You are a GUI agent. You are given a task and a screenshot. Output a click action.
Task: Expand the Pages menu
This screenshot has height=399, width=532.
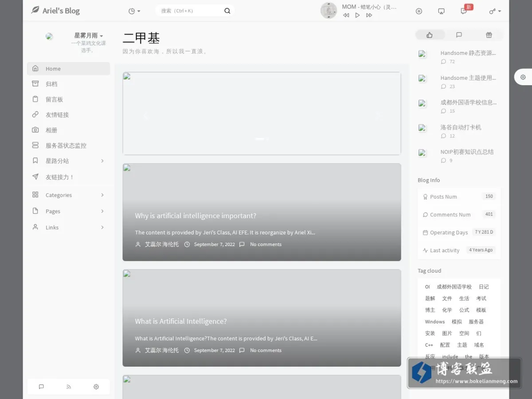[68, 211]
